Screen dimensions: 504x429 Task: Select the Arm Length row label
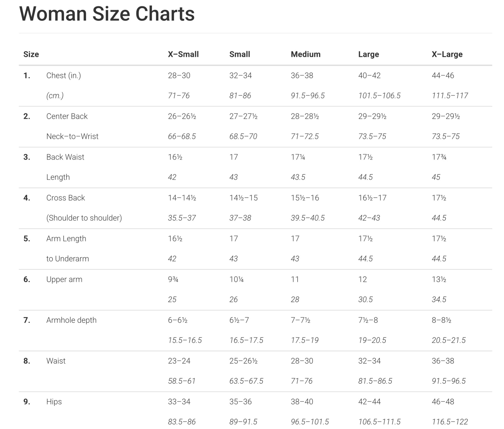pos(66,239)
